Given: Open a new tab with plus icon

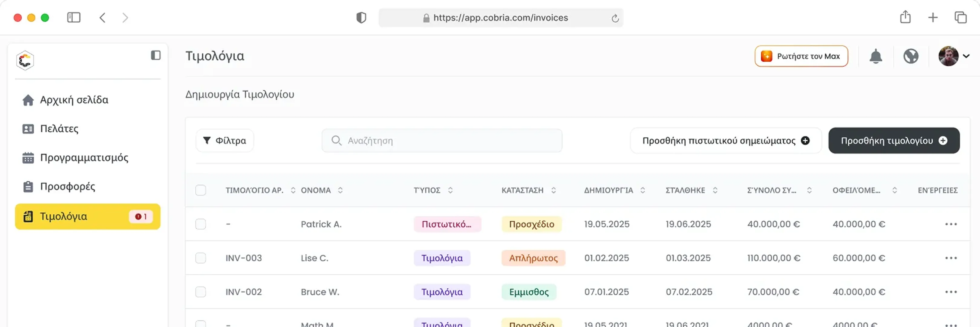Looking at the screenshot, I should [x=933, y=18].
